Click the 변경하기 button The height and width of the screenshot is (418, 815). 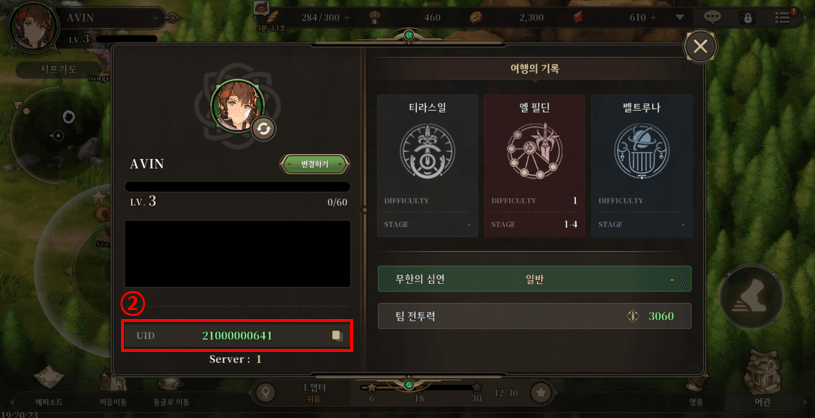[x=314, y=164]
